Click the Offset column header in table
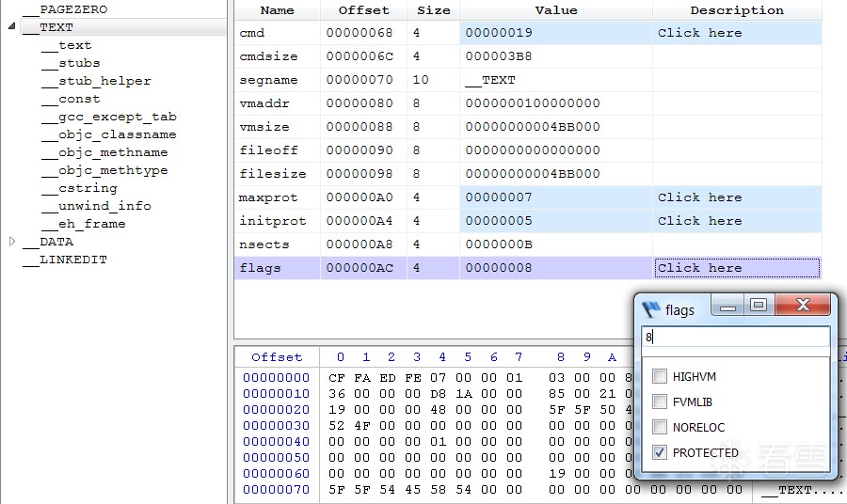847x504 pixels. coord(363,10)
